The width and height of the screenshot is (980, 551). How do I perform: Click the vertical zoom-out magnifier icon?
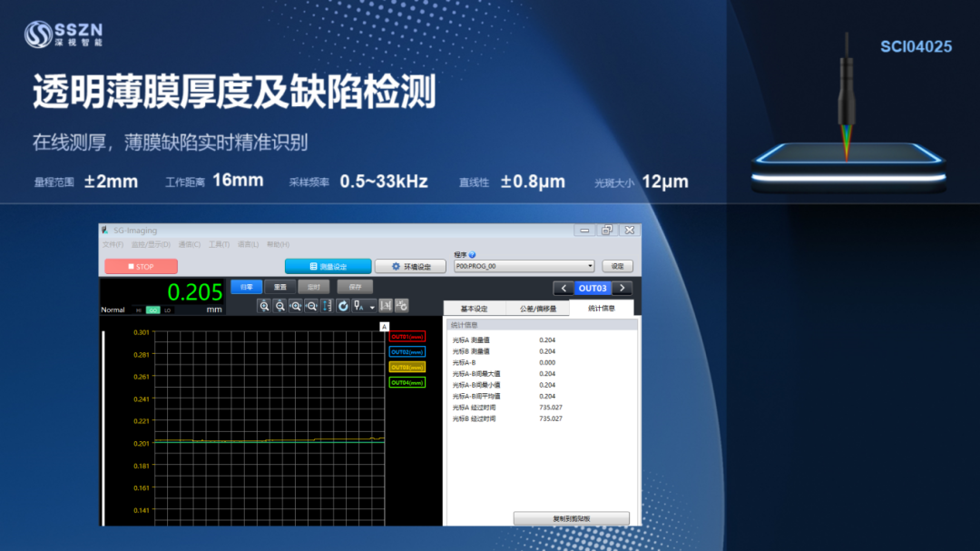280,306
